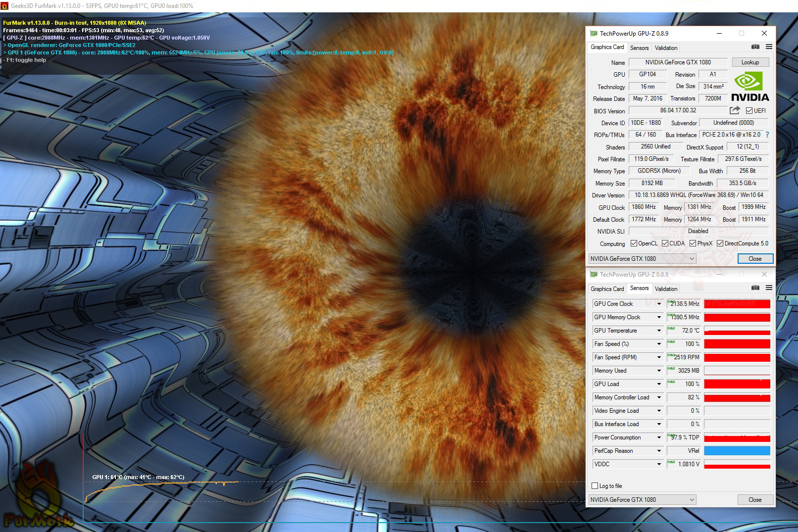Click the Memory Type value GDDR5X (Micron)
Image resolution: width=798 pixels, height=532 pixels.
tap(659, 171)
